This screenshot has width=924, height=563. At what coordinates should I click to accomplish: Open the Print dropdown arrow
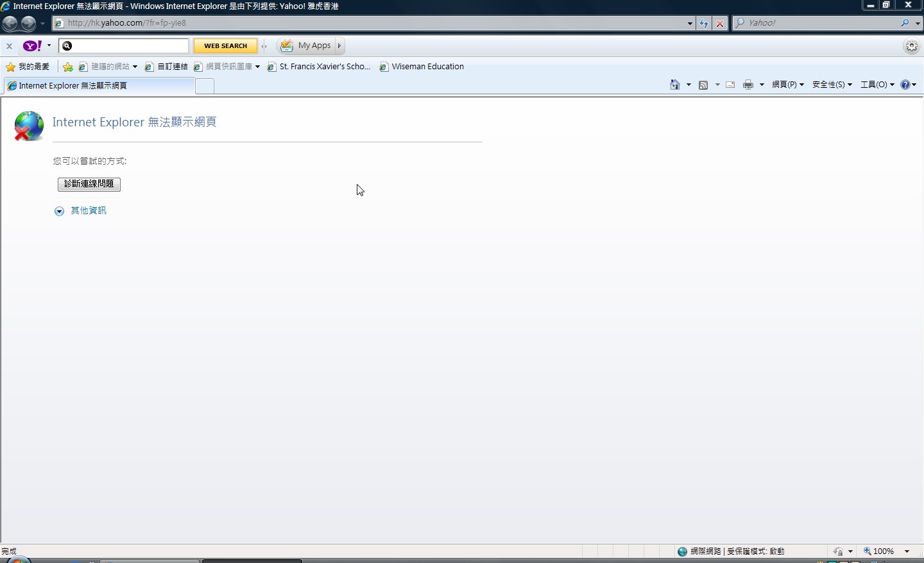762,85
